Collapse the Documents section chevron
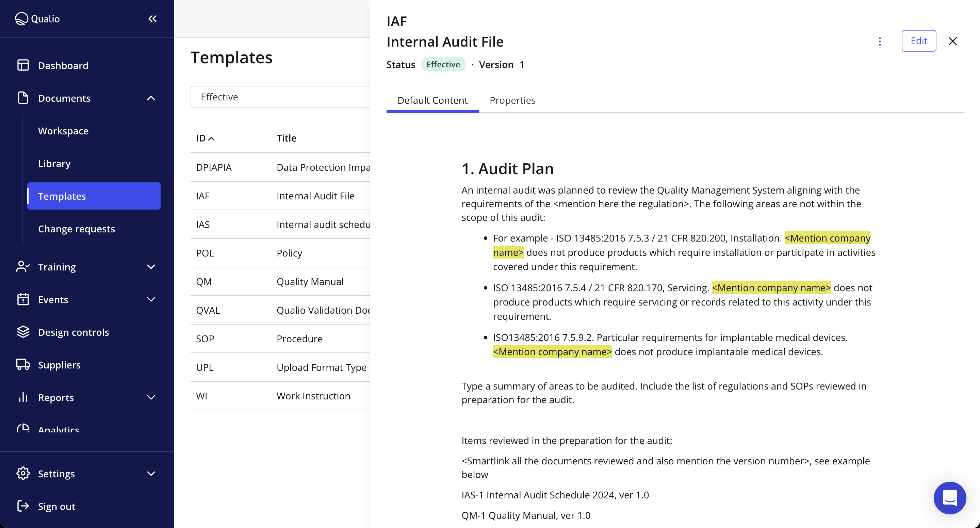 [151, 98]
